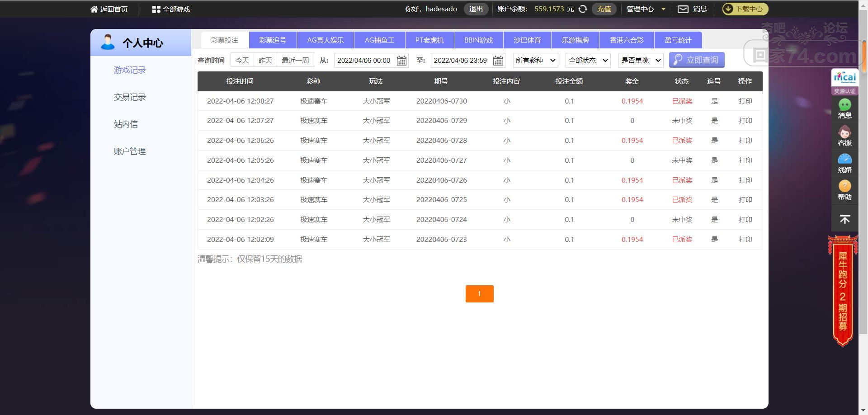
Task: Open the 全部状态 dropdown
Action: 588,61
